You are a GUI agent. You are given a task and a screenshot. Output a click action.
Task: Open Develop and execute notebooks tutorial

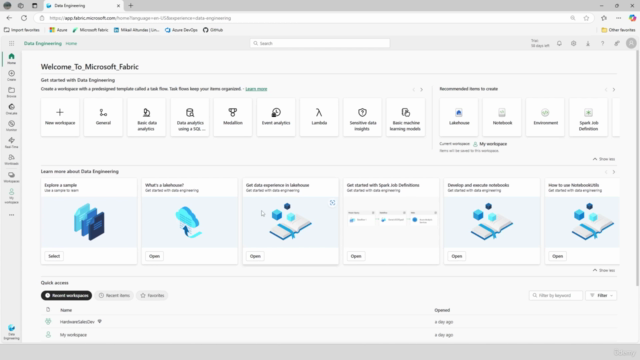457,256
